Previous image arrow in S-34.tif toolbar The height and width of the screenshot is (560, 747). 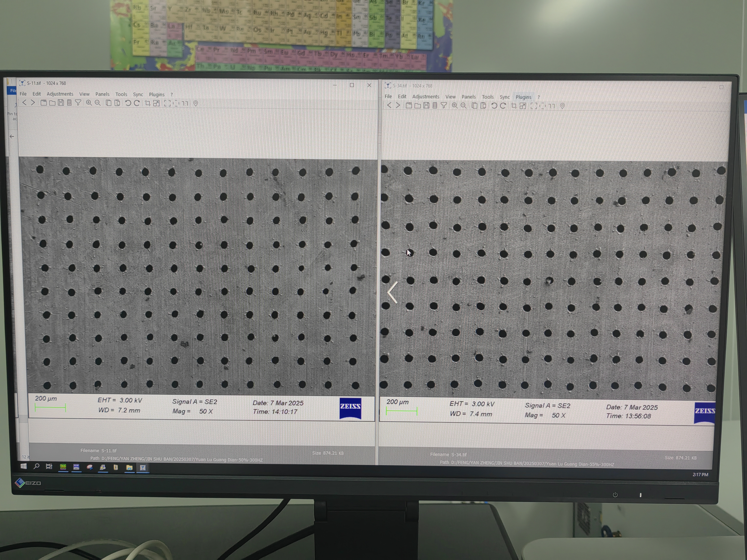(389, 105)
